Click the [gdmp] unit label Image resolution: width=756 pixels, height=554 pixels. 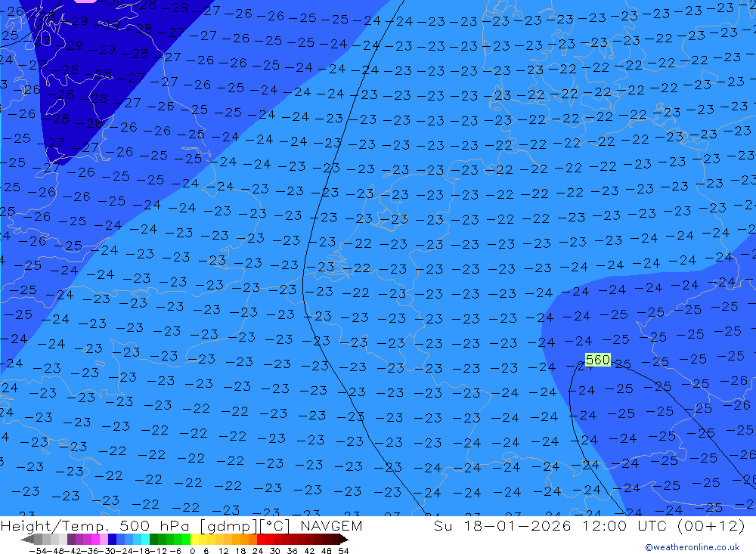tap(228, 526)
